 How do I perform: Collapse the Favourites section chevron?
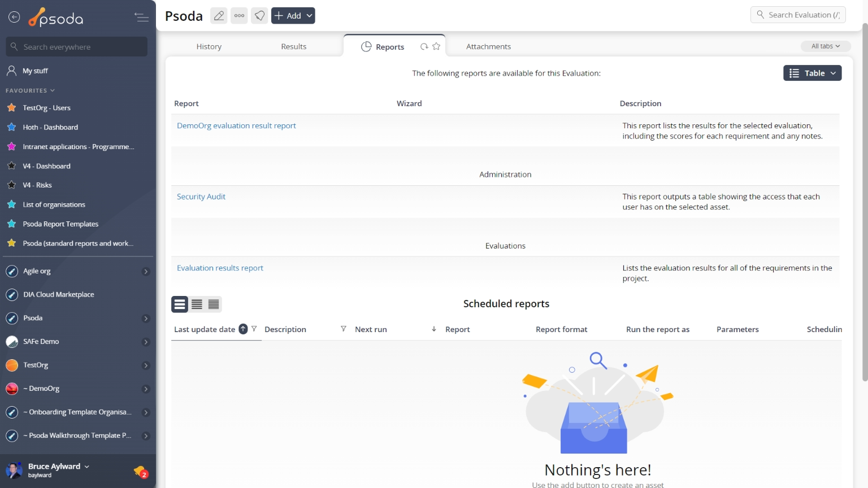pyautogui.click(x=53, y=90)
